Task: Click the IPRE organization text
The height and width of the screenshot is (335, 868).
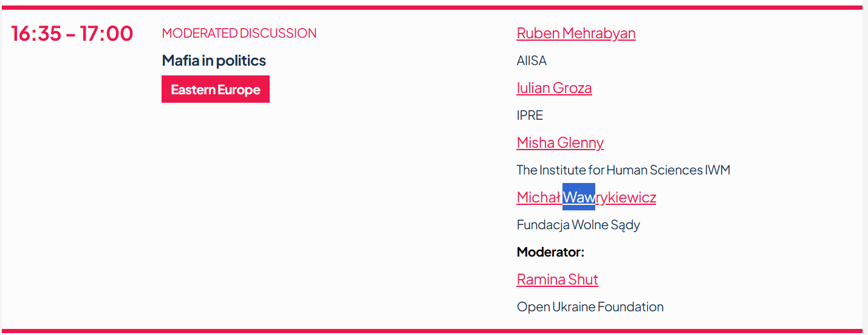Action: click(x=530, y=116)
